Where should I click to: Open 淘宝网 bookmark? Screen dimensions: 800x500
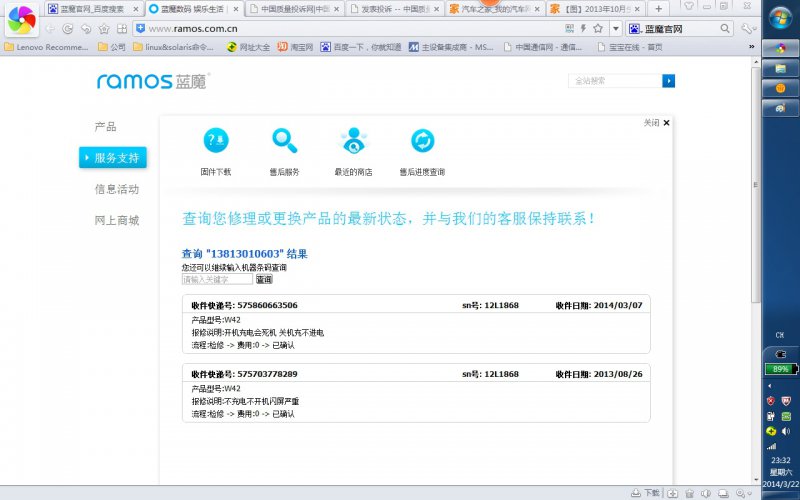(x=295, y=47)
